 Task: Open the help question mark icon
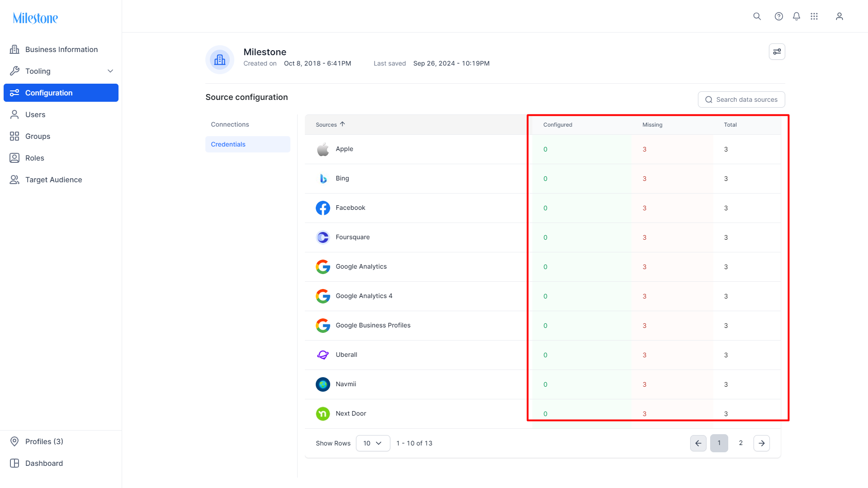coord(778,16)
